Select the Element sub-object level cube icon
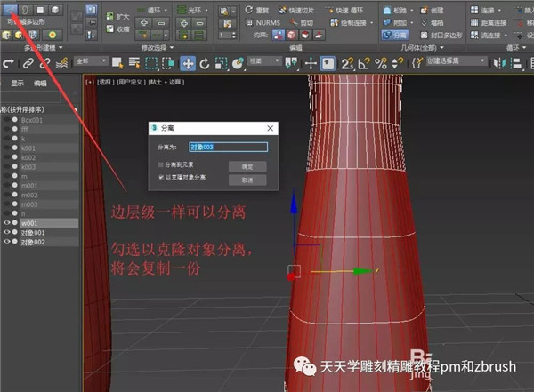Viewport: 534px width, 392px height. pyautogui.click(x=55, y=10)
